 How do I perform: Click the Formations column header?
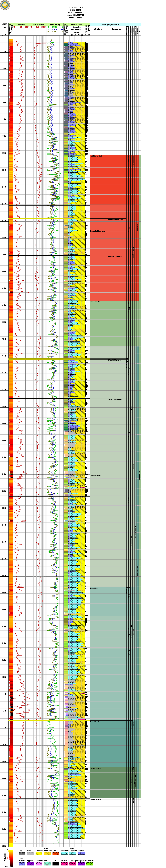[117, 29]
